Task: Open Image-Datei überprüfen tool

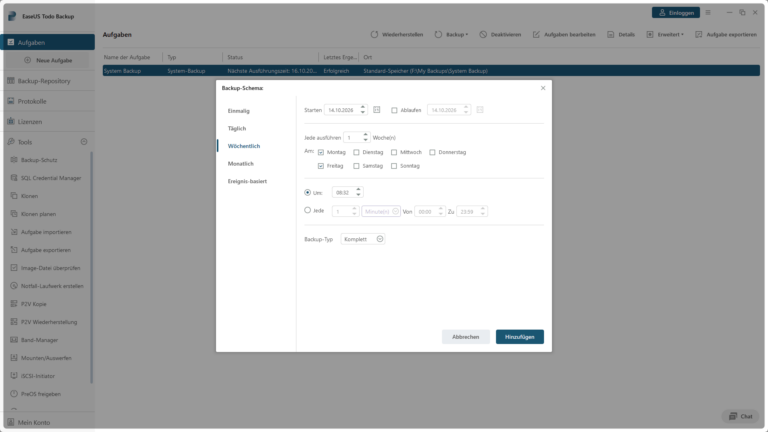Action: tap(48, 268)
